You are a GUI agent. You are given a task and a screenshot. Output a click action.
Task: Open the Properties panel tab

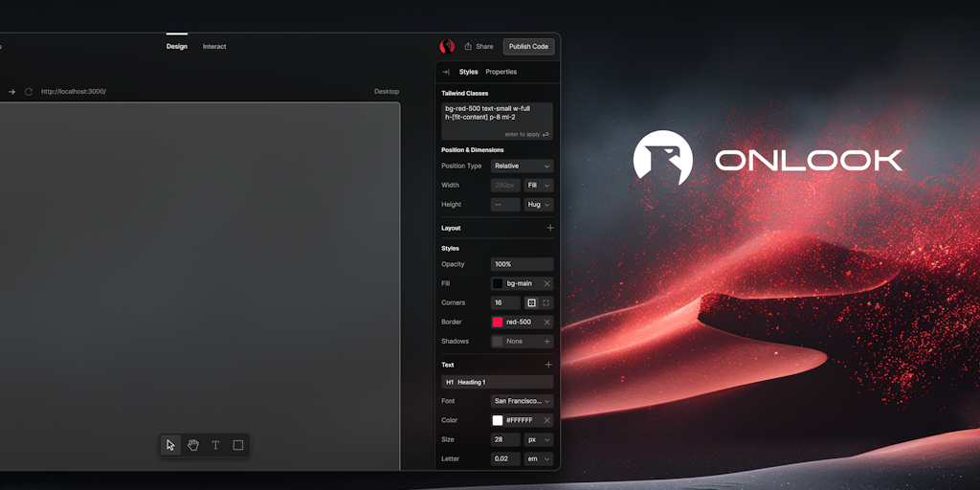pyautogui.click(x=501, y=72)
